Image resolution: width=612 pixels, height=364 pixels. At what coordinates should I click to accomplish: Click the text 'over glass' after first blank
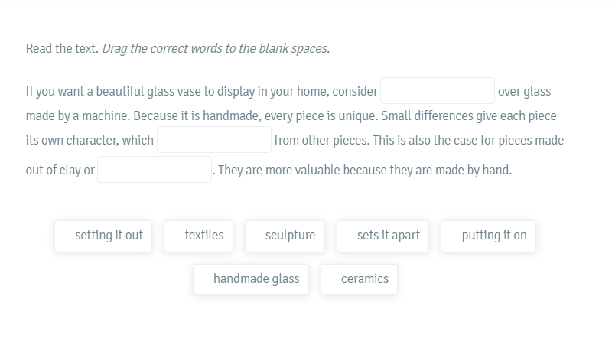point(524,91)
